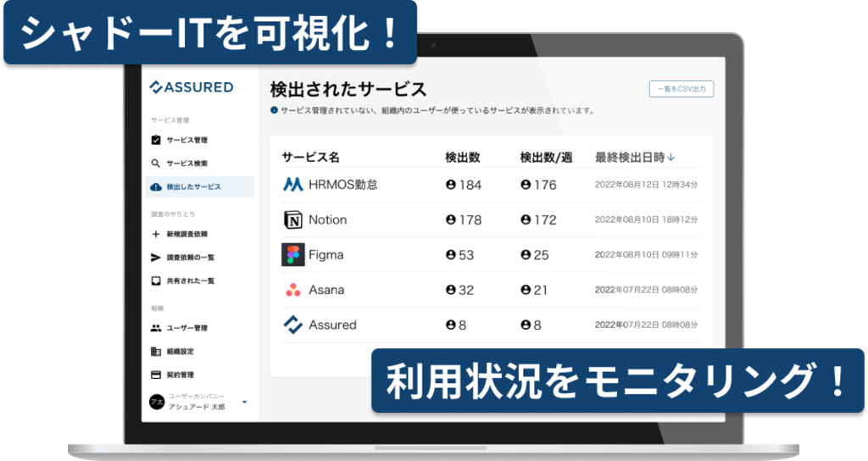
Task: Click the plus icon for 新規調査依頼
Action: [x=156, y=234]
